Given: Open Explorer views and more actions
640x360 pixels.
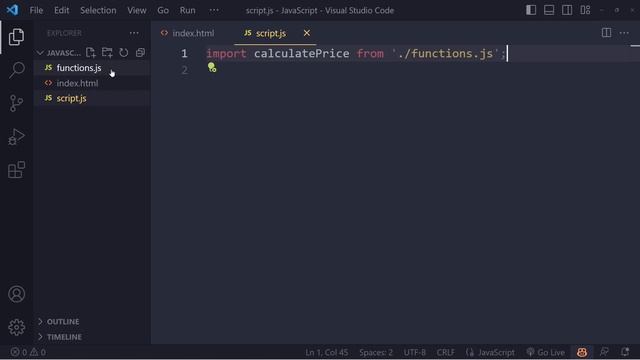Looking at the screenshot, I should [x=134, y=33].
